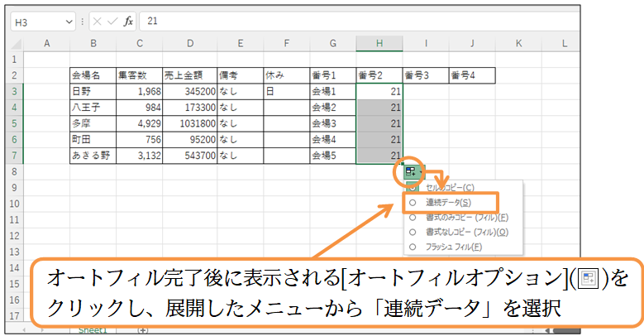Click cell containing 4,929
644x336 pixels.
point(140,123)
